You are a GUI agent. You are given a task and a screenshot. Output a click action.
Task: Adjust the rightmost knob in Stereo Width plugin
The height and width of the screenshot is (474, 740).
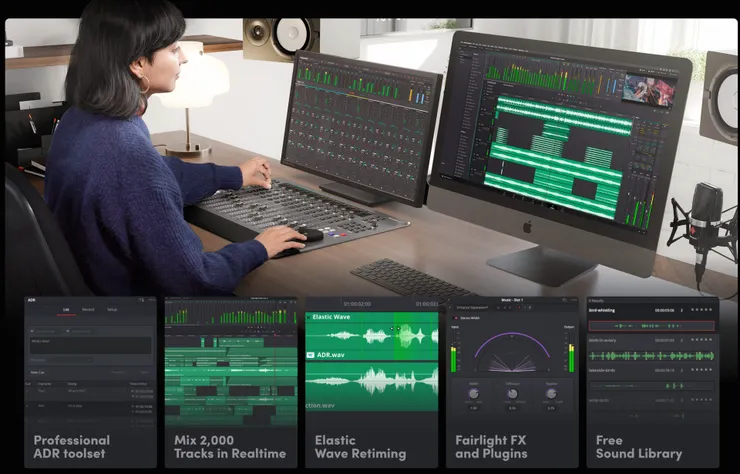click(x=551, y=393)
